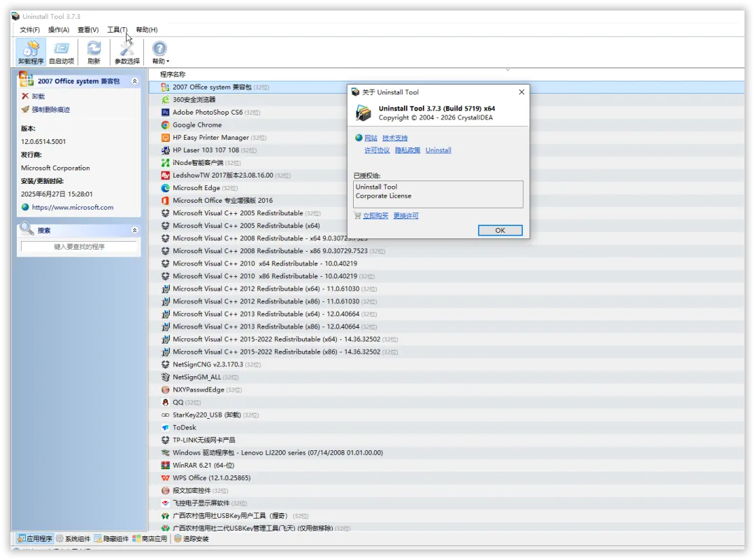
Task: Select the Microsoft Office 2016 icon
Action: pos(165,201)
